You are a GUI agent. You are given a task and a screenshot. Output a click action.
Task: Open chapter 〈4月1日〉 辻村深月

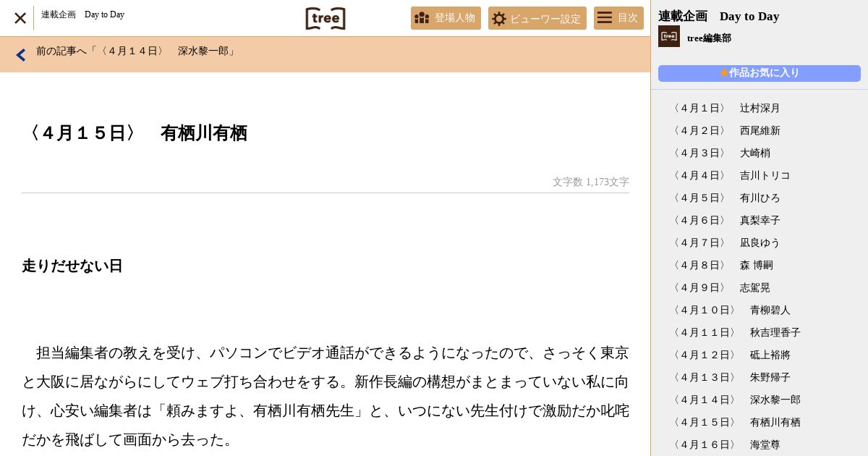[x=725, y=108]
